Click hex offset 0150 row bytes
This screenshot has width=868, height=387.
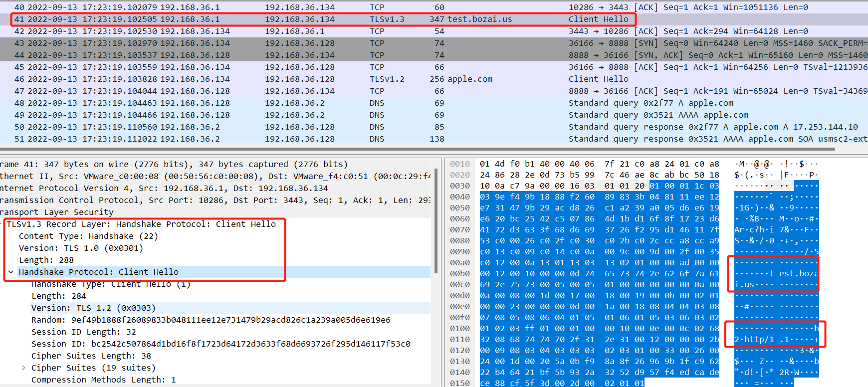(x=562, y=383)
